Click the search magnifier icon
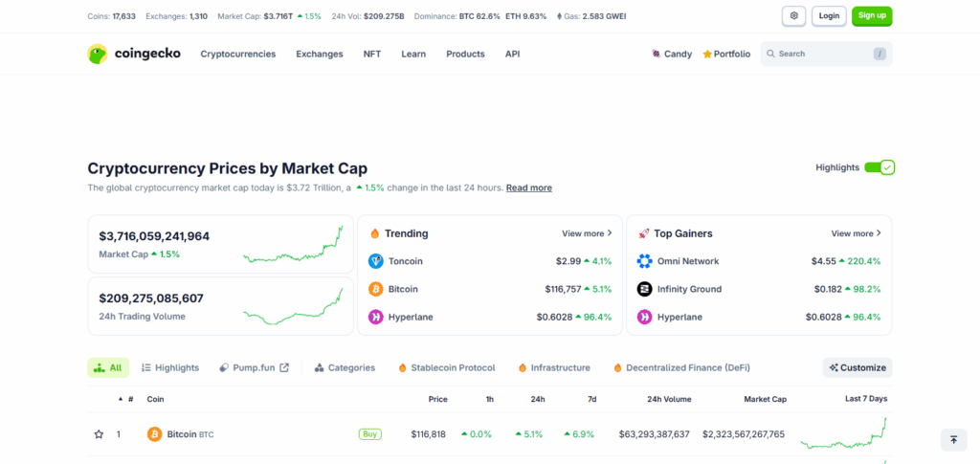 click(x=770, y=54)
